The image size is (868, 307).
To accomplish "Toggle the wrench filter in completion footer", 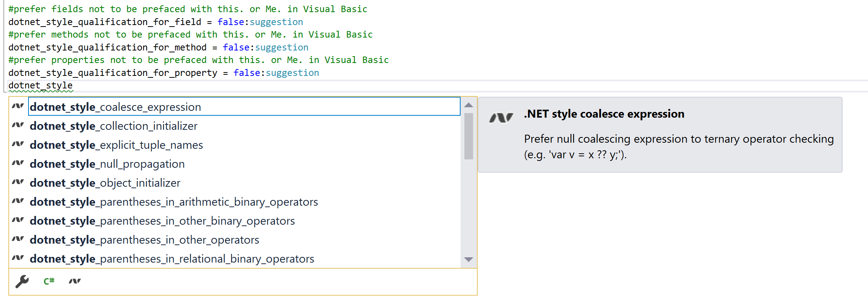I will pos(22,281).
